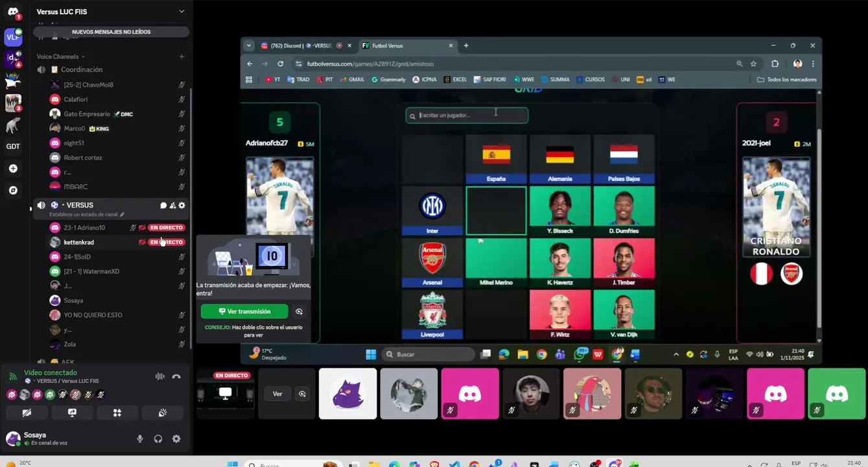Click the highlighted empty Inter–España grid cell
868x467 pixels.
tap(496, 211)
